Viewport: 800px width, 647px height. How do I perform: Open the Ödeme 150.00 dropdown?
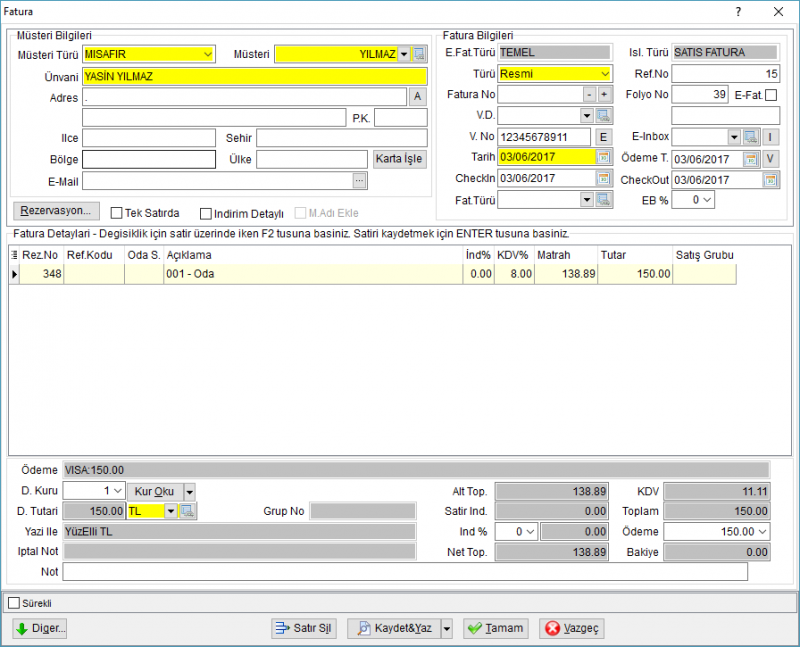click(x=762, y=532)
